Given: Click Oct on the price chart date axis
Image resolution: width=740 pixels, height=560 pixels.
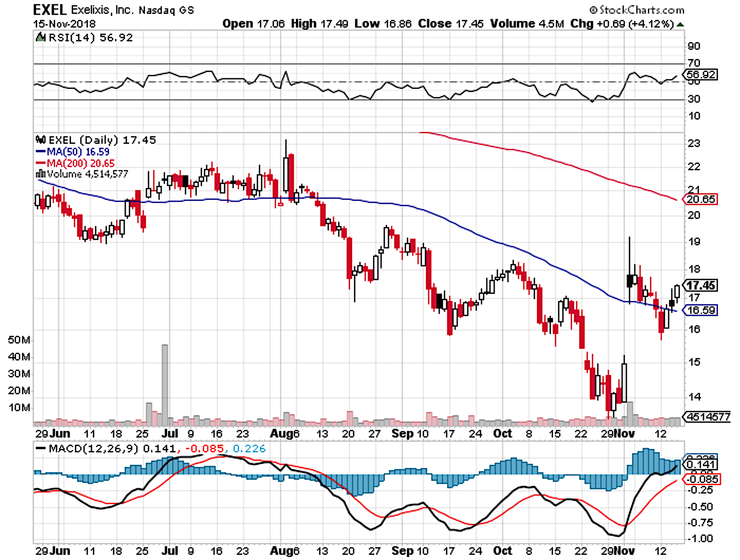Looking at the screenshot, I should coord(503,434).
